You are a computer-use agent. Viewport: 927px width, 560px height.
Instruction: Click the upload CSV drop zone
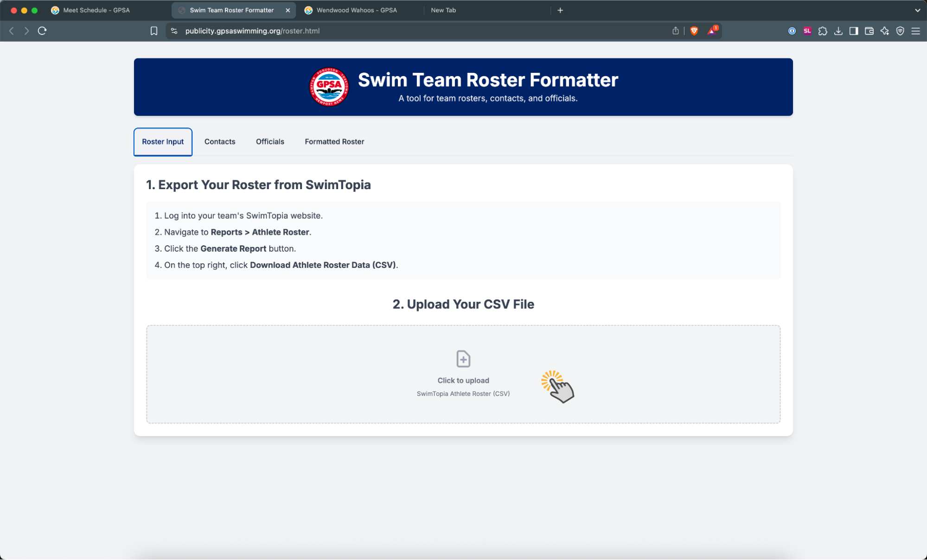(x=463, y=374)
